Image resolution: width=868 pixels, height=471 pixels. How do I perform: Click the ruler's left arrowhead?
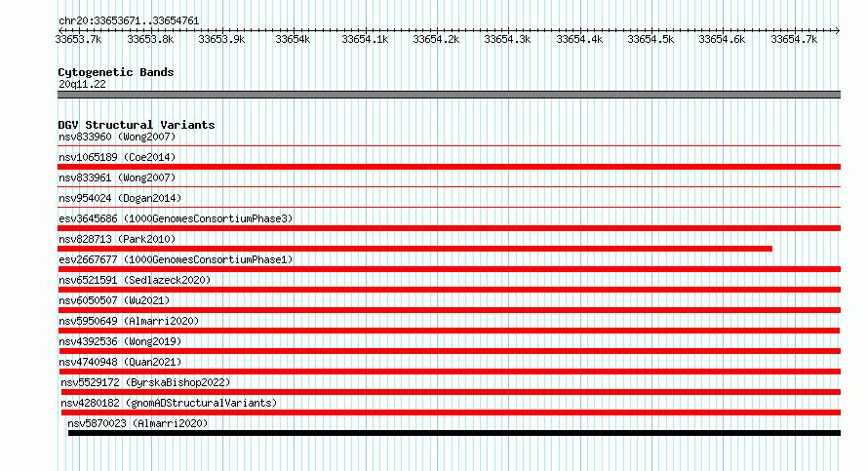pos(60,30)
